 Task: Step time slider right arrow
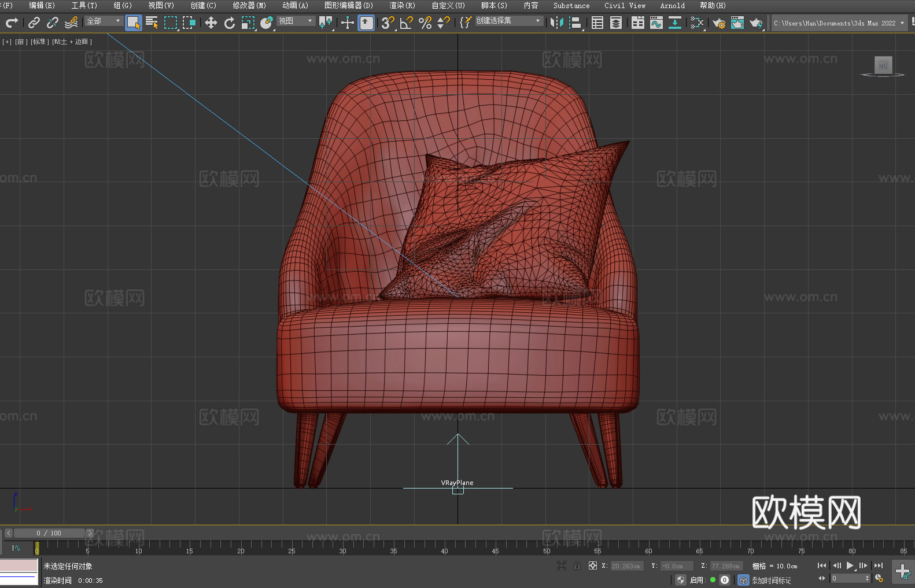[90, 533]
